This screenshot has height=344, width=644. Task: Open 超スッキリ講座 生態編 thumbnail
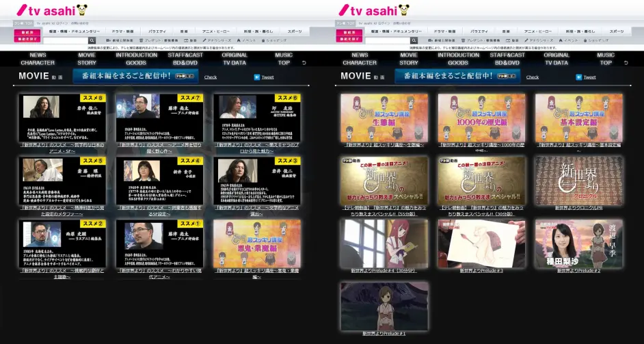click(x=384, y=118)
